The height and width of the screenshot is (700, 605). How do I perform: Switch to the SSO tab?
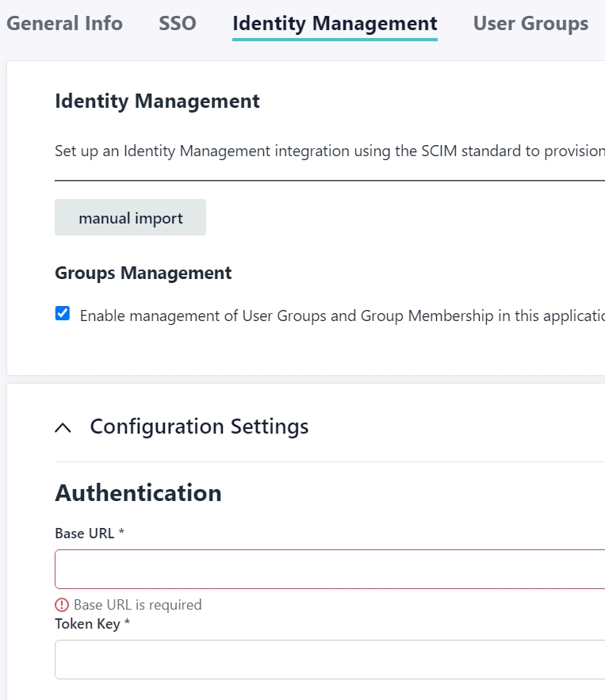coord(178,23)
